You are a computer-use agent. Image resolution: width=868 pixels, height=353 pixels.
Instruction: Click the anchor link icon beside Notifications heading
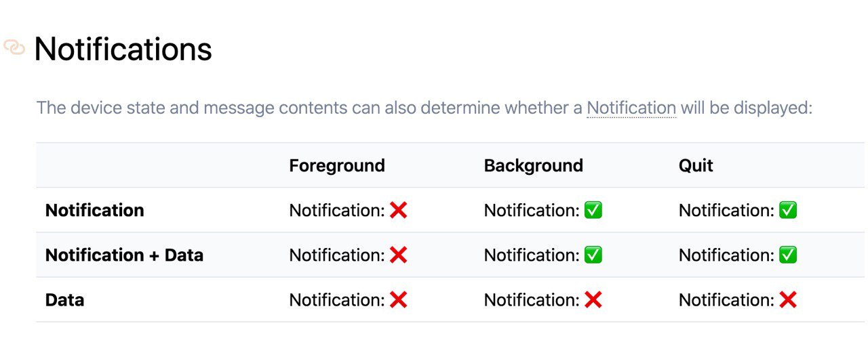coord(14,47)
